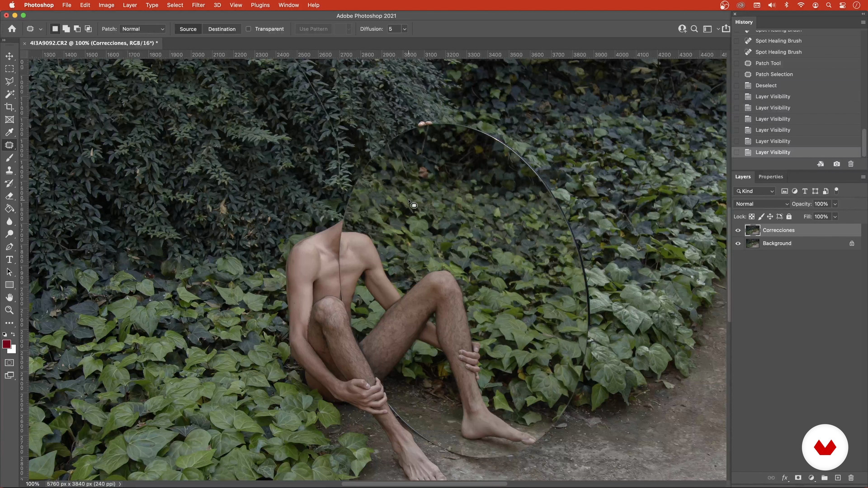Screen dimensions: 868x488
Task: Switch to the Properties tab
Action: click(x=770, y=177)
